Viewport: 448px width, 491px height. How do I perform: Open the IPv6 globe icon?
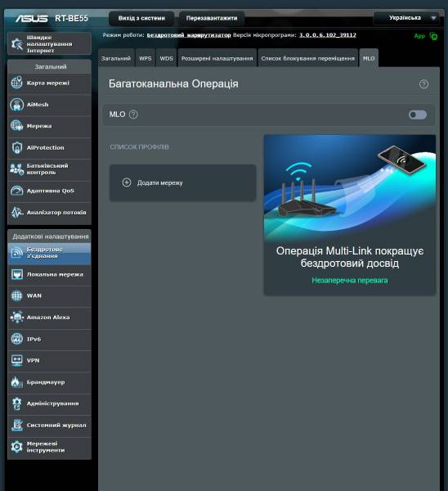pos(17,339)
